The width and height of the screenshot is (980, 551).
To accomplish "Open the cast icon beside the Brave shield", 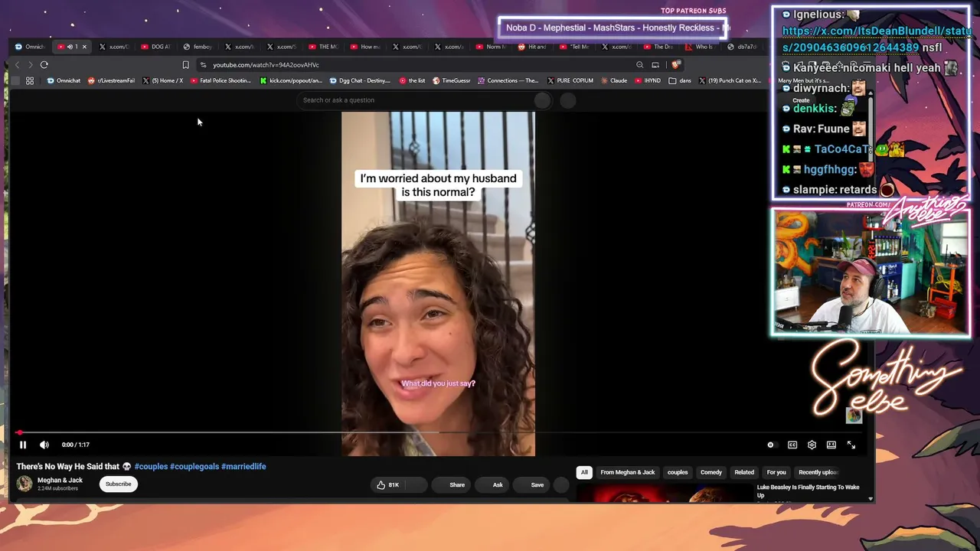I will [655, 65].
